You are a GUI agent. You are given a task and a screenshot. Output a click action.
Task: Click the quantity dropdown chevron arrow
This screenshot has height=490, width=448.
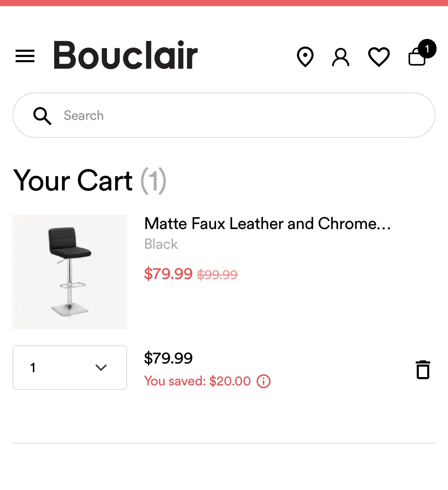101,368
